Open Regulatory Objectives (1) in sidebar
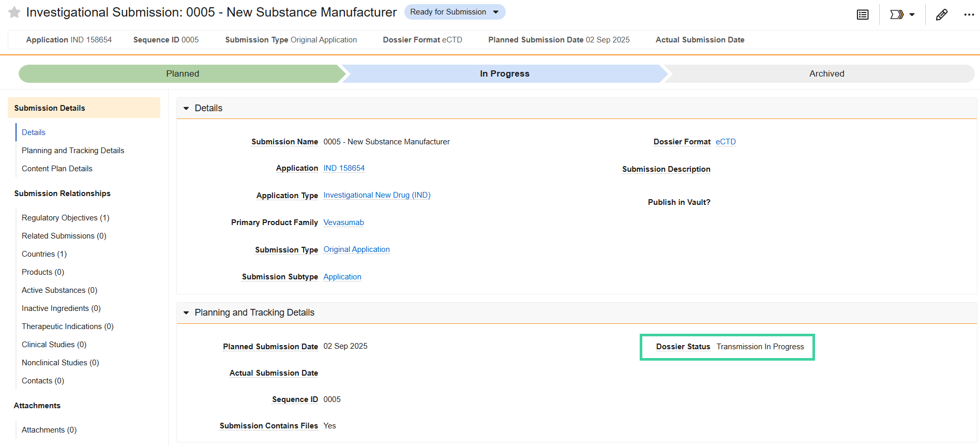 [66, 218]
